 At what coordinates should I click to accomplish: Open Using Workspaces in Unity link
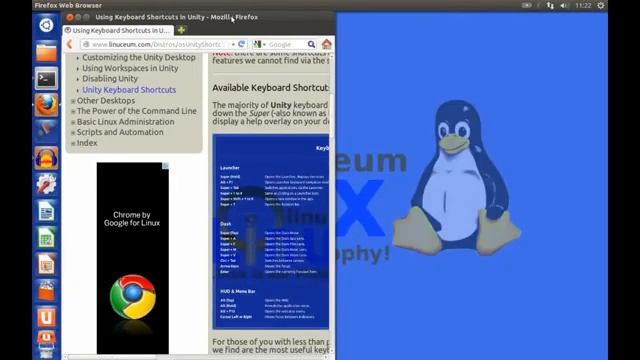pos(130,68)
